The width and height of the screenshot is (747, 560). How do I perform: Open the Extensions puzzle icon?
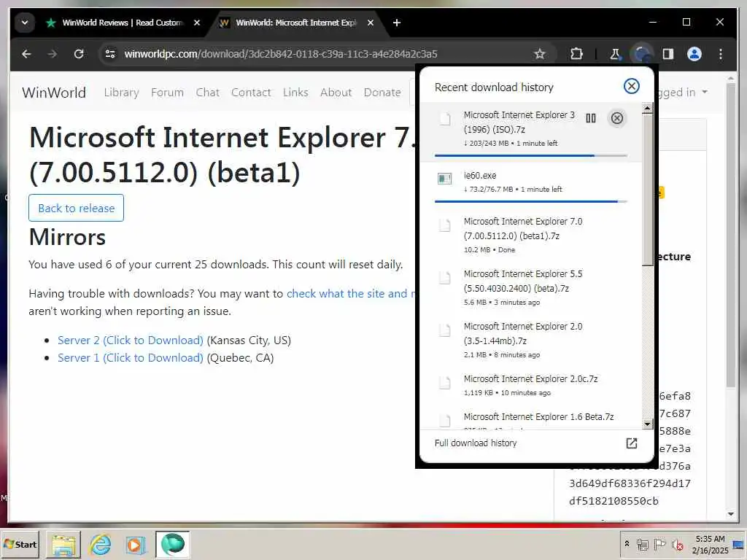(576, 54)
